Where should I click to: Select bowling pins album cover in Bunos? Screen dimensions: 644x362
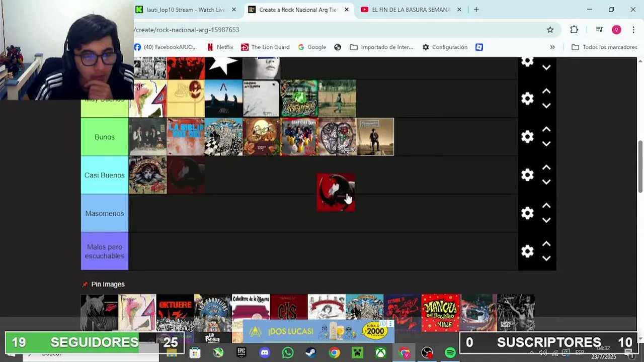[299, 137]
